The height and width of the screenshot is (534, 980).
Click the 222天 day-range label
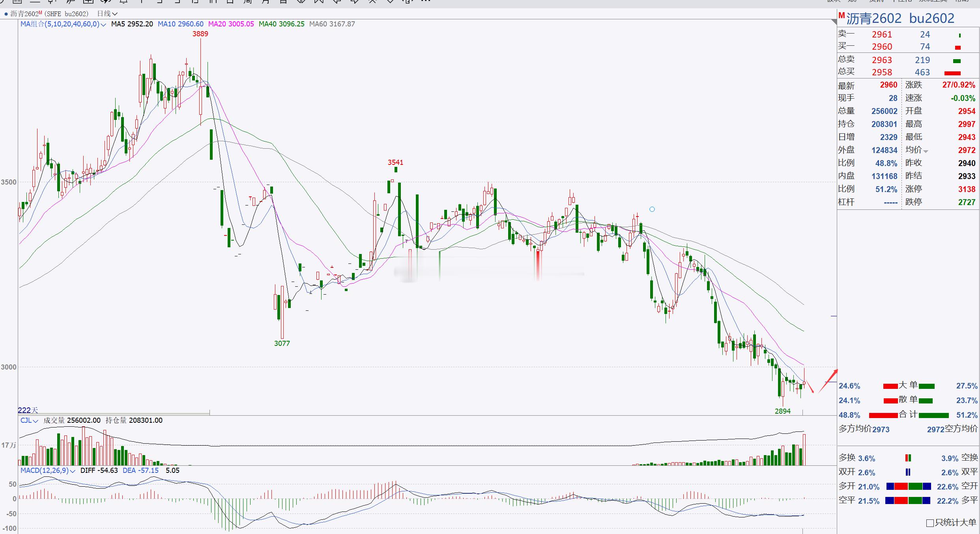(x=28, y=410)
